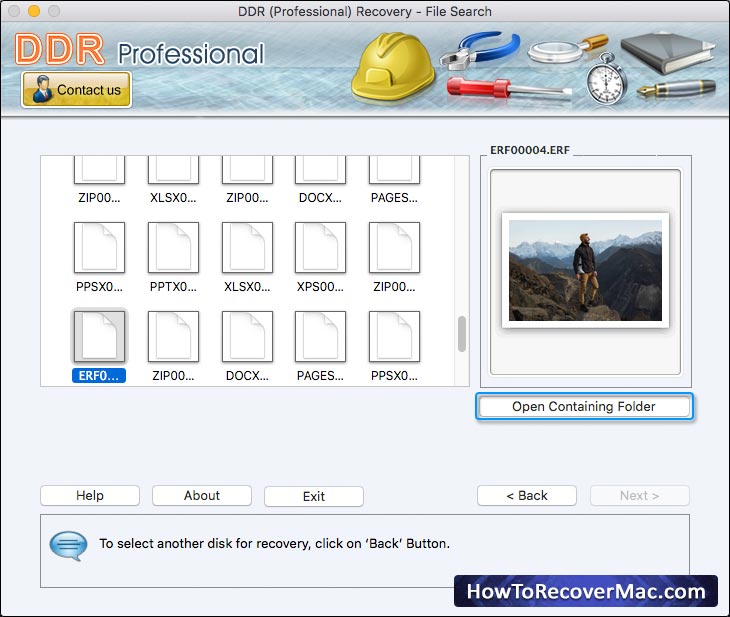Open the About dialog
Screen dimensions: 730x617
pos(202,495)
